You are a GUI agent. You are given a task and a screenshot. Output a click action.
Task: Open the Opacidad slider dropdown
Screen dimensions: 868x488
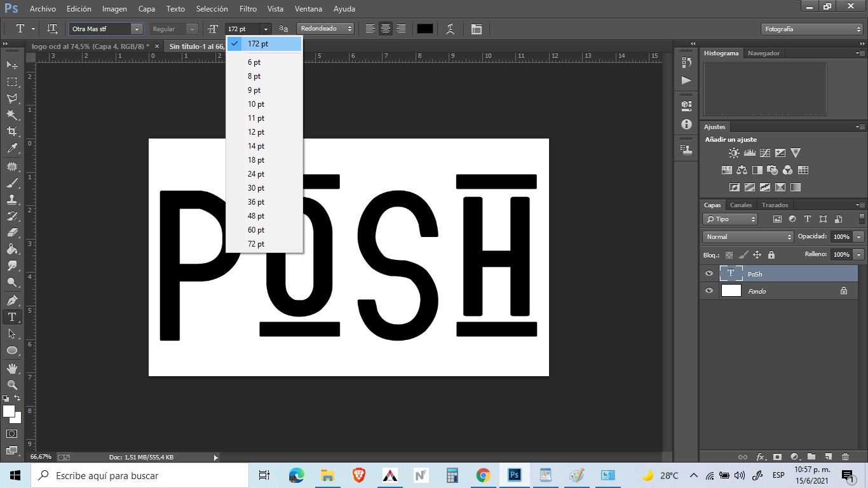tap(859, 237)
